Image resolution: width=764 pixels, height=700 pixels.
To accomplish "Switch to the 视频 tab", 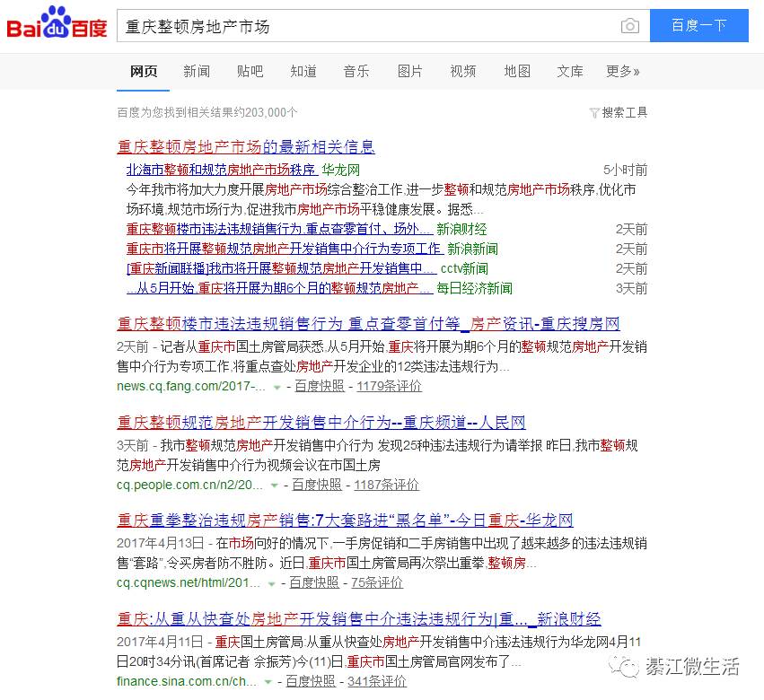I will (463, 72).
